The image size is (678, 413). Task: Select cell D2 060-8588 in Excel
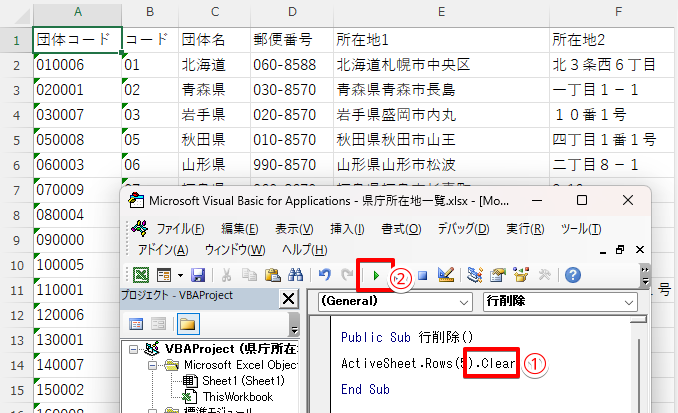[291, 65]
